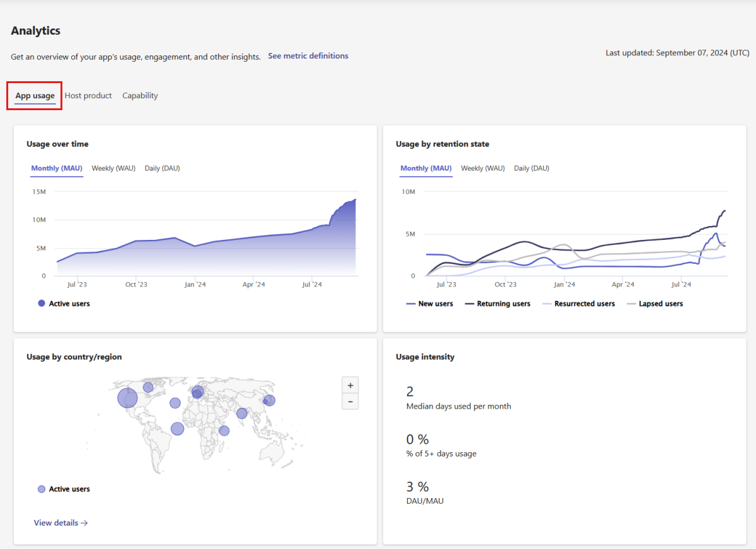Select the App usage tab
Image resolution: width=756 pixels, height=549 pixels.
pos(35,96)
